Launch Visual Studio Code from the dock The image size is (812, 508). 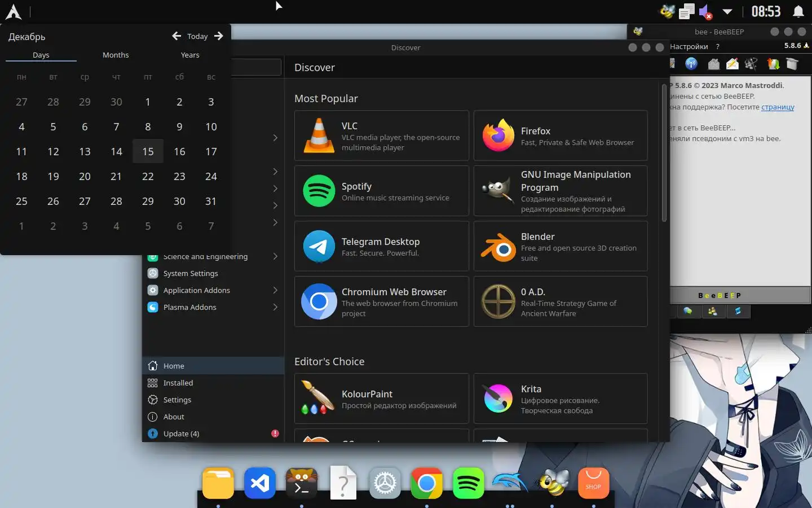(260, 483)
